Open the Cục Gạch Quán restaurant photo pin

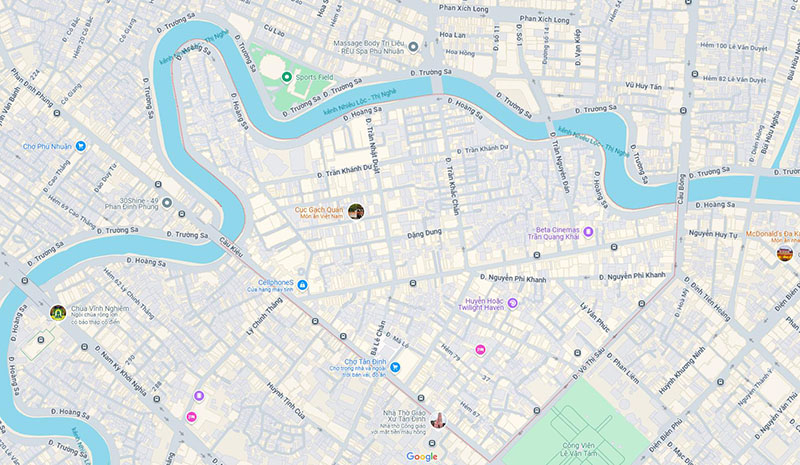[x=356, y=211]
